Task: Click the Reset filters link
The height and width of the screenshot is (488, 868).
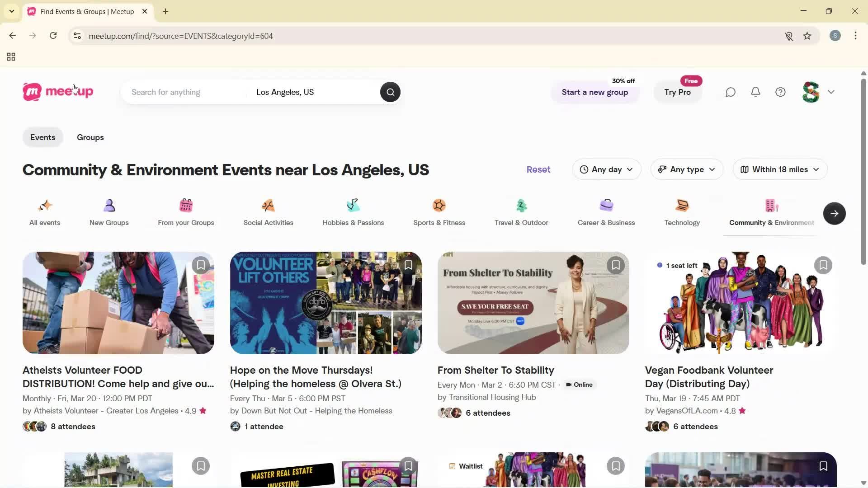Action: (538, 169)
